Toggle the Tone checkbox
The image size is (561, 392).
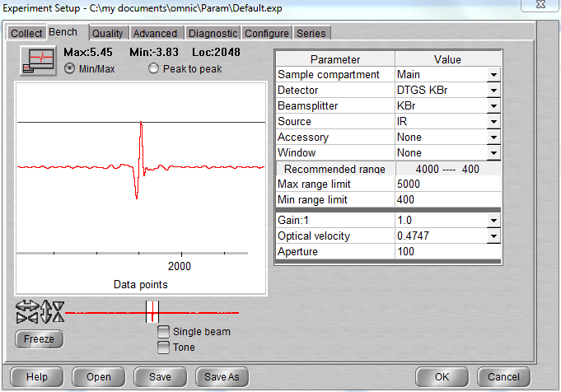pos(164,347)
